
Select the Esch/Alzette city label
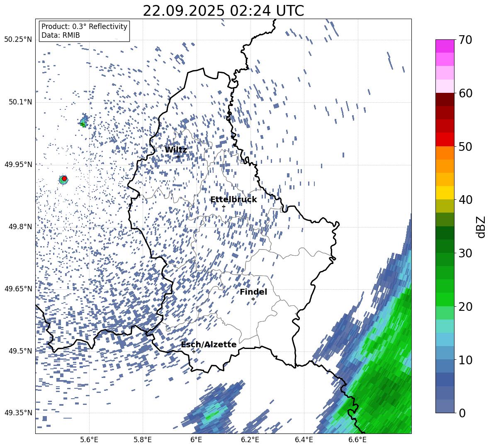[x=209, y=345]
